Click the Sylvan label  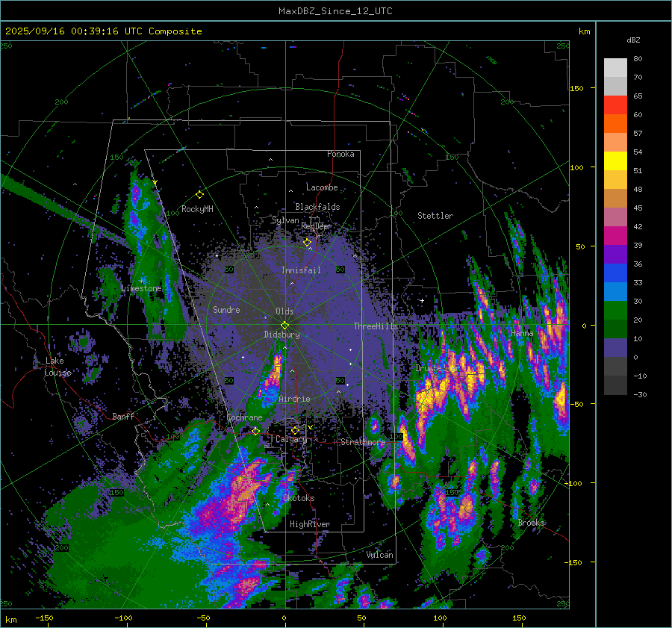(285, 220)
